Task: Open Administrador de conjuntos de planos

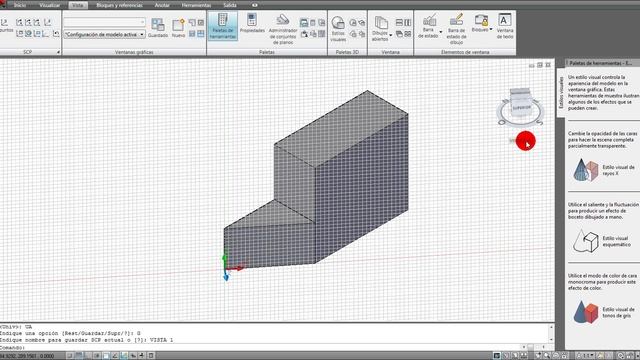Action: [x=283, y=29]
